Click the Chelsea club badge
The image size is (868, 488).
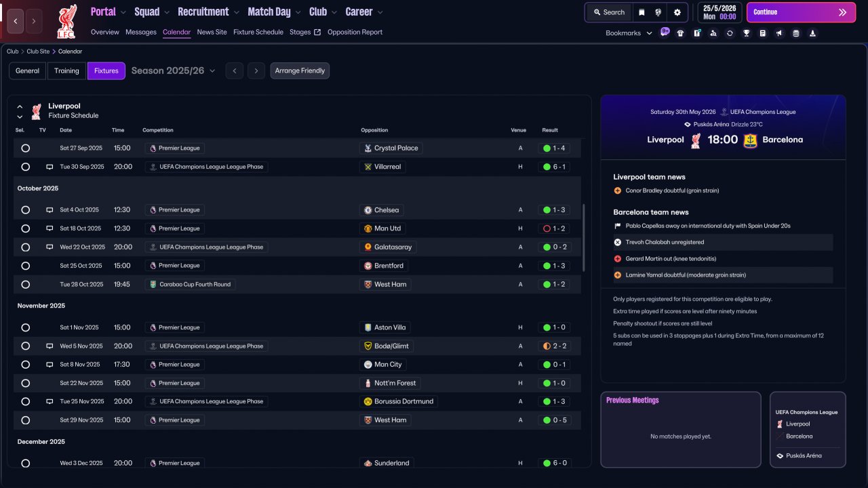(x=368, y=210)
